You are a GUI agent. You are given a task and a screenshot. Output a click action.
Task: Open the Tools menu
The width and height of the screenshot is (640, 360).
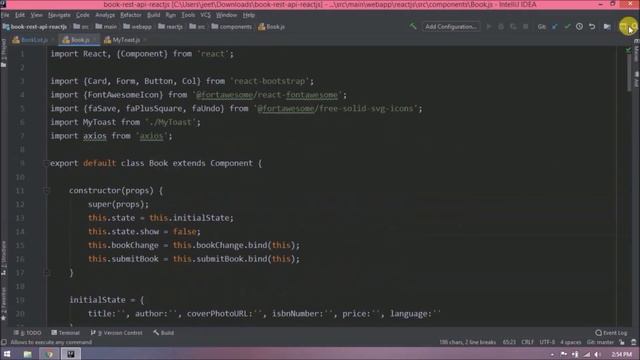pyautogui.click(x=188, y=15)
